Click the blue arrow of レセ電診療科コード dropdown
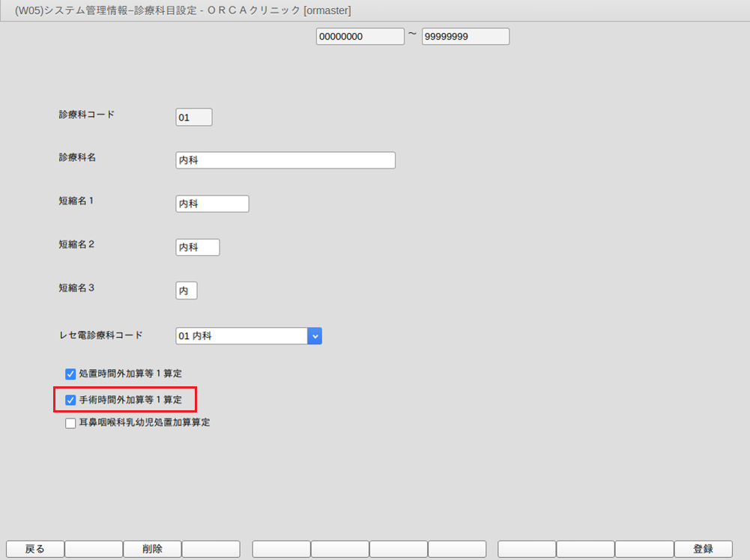Viewport: 750px width, 560px height. tap(315, 336)
